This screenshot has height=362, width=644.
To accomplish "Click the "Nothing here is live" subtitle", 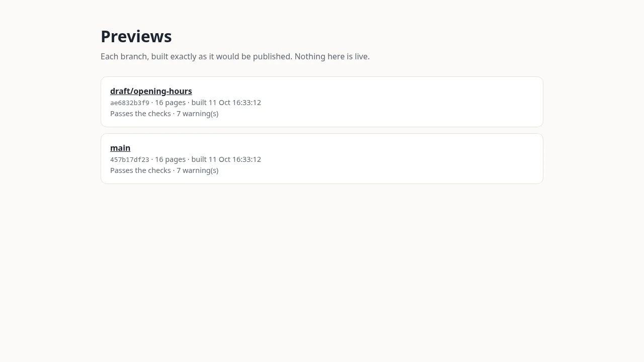I will (235, 56).
